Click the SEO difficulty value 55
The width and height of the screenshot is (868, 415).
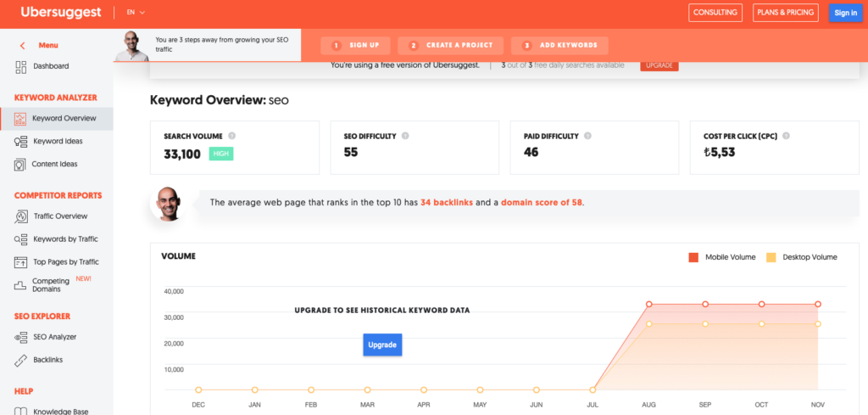[x=351, y=152]
